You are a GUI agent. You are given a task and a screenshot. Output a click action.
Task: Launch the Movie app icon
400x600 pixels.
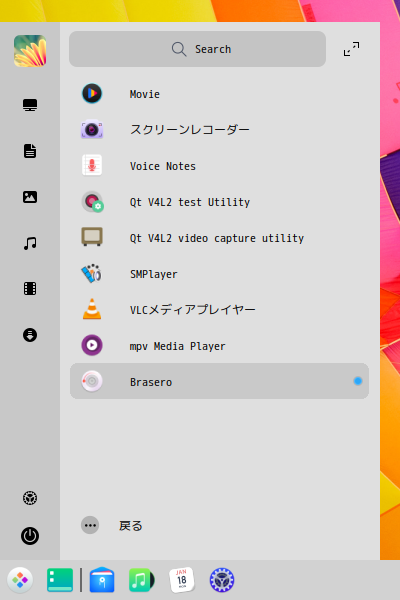pyautogui.click(x=92, y=93)
